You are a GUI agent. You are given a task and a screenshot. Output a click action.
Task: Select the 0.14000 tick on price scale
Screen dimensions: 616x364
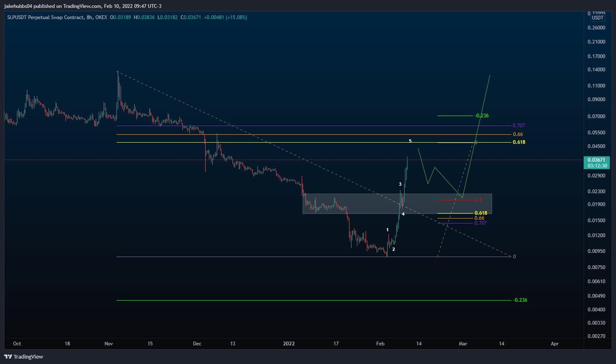[x=596, y=70]
